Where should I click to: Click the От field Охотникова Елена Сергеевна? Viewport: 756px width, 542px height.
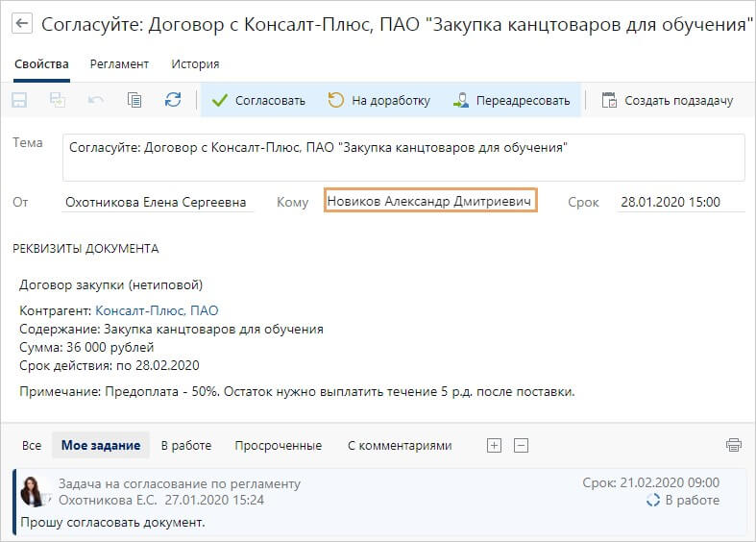tap(158, 202)
